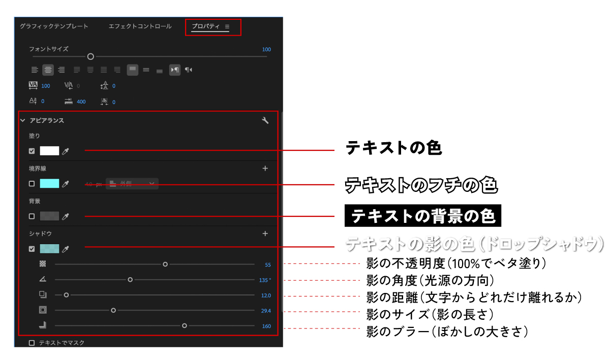Pick stroke color with 境界線 eyedropper

[x=65, y=184]
